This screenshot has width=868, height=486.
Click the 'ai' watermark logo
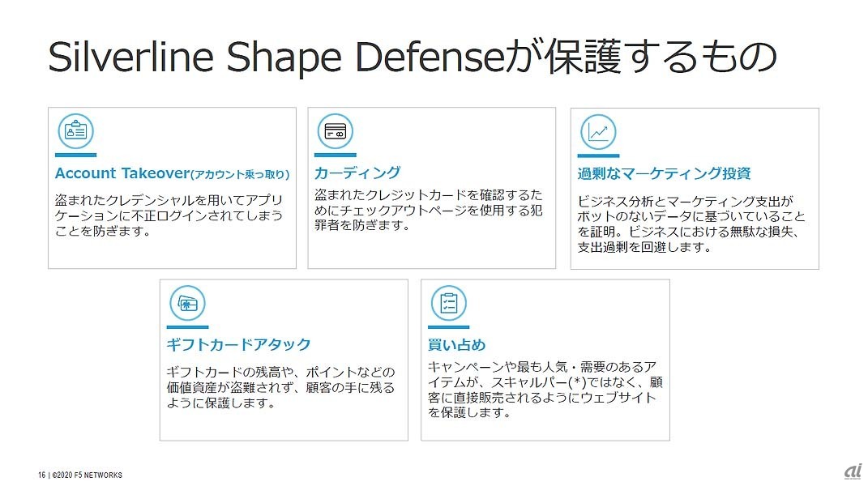pyautogui.click(x=852, y=471)
